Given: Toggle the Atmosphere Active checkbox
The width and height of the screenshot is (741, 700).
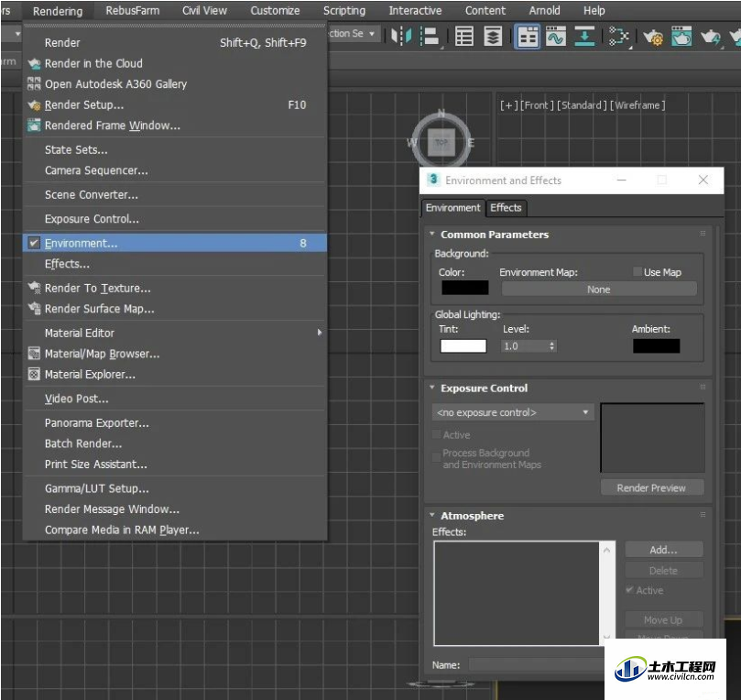Looking at the screenshot, I should pyautogui.click(x=629, y=590).
